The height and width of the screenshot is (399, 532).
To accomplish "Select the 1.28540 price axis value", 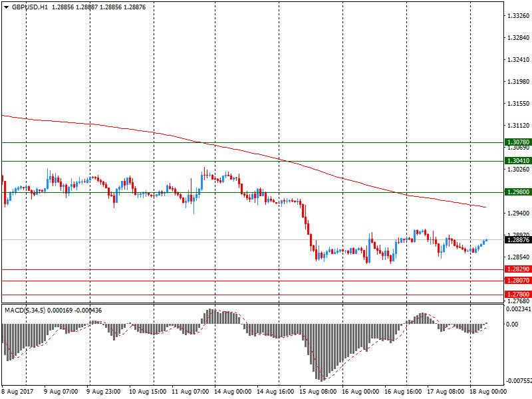I will (x=519, y=257).
